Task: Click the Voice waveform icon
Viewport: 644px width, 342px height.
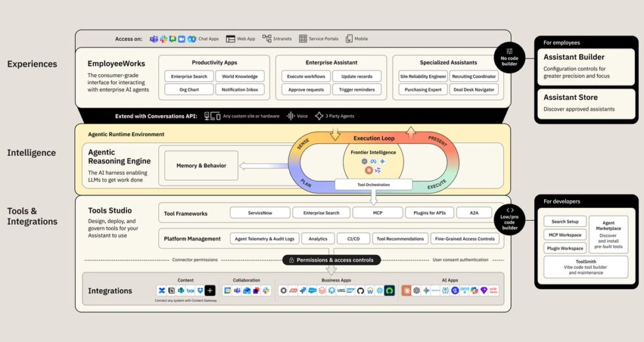Action: [x=290, y=116]
